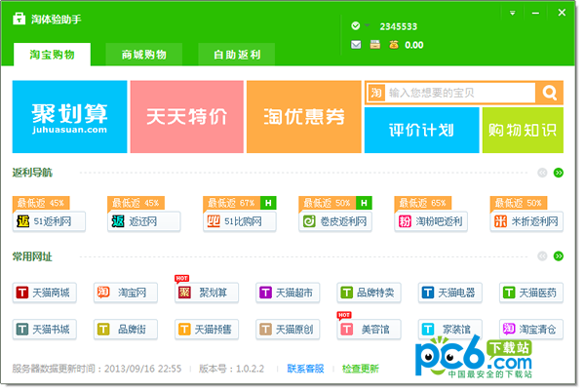585x392 pixels.
Task: Open the 美容馆 shortcut
Action: pyautogui.click(x=369, y=330)
